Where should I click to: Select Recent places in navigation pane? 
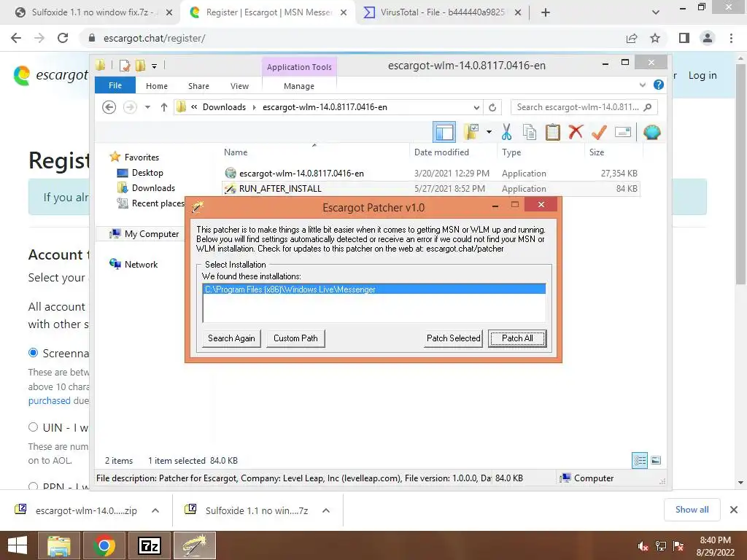point(158,203)
